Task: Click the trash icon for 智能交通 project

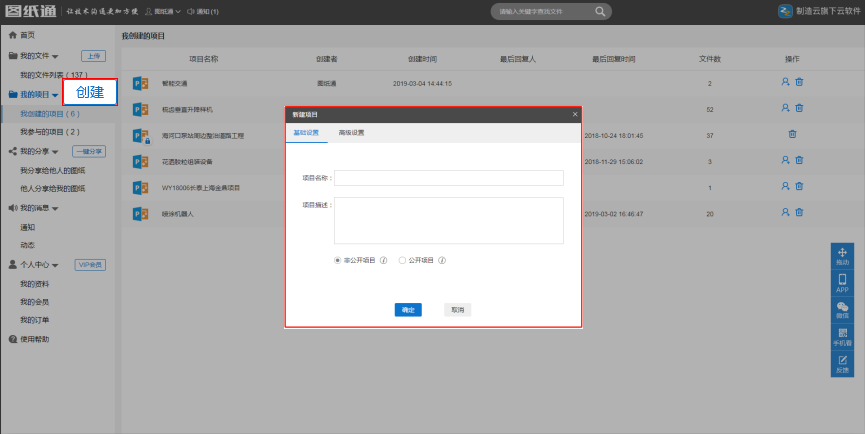Action: [x=799, y=82]
